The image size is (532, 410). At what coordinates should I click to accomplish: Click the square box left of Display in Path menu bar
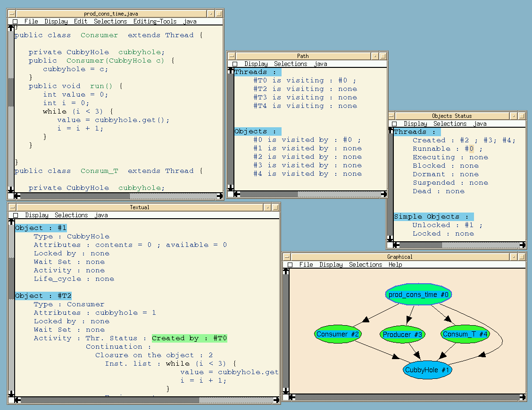point(235,64)
